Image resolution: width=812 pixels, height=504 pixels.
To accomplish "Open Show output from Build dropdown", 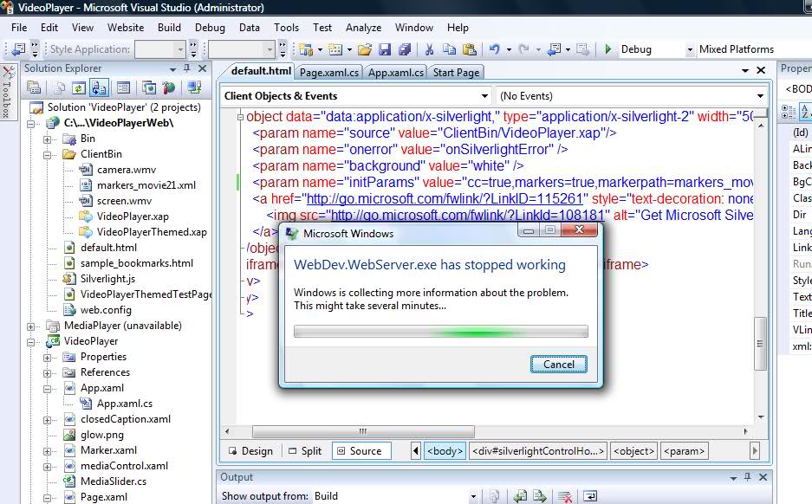I will (473, 496).
